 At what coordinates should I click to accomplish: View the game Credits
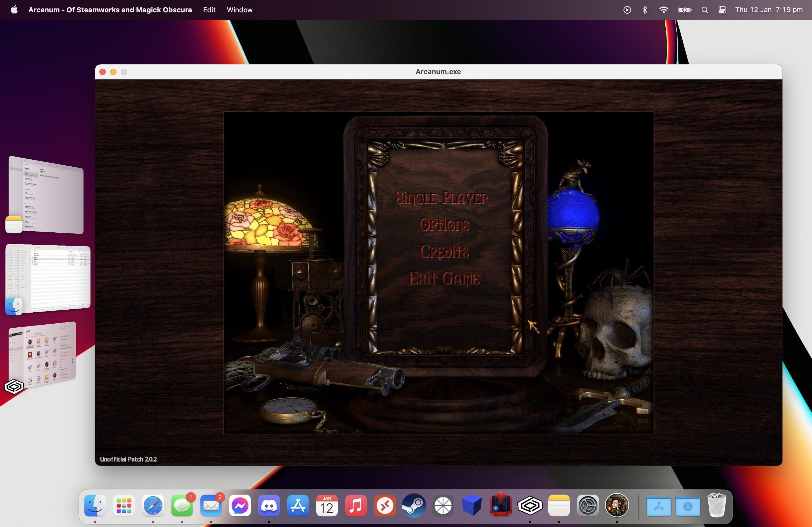tap(444, 252)
